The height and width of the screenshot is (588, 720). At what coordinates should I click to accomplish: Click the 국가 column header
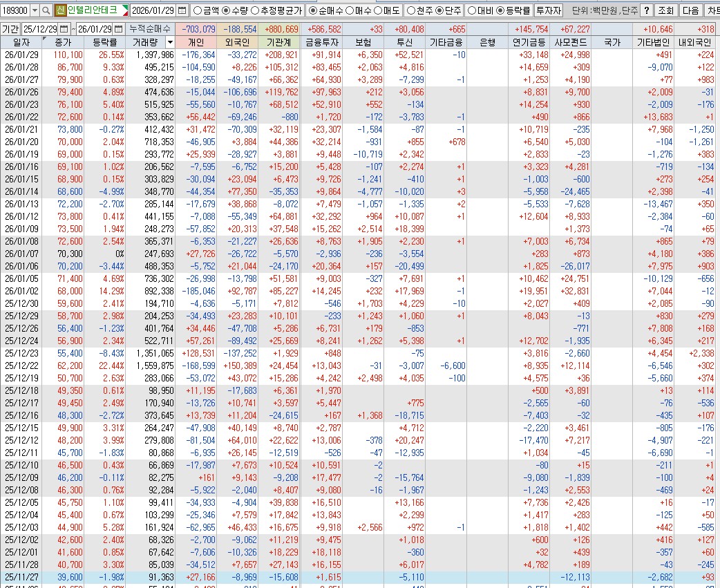[x=612, y=43]
